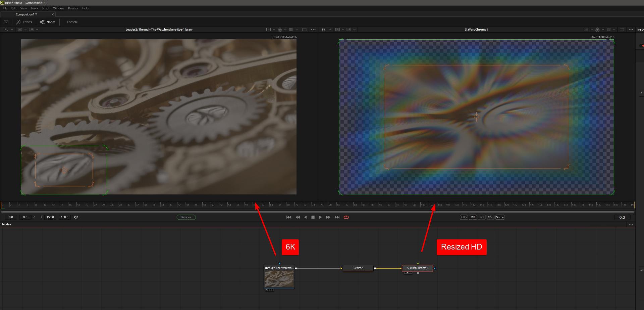Image resolution: width=644 pixels, height=310 pixels.
Task: Open the layout dropdown beside Effects
Action: [6, 22]
